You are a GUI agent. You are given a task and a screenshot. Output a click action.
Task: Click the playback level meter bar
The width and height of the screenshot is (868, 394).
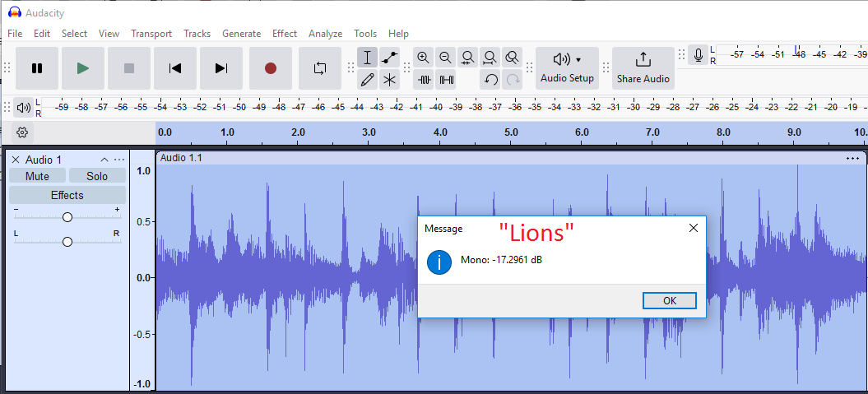point(454,108)
